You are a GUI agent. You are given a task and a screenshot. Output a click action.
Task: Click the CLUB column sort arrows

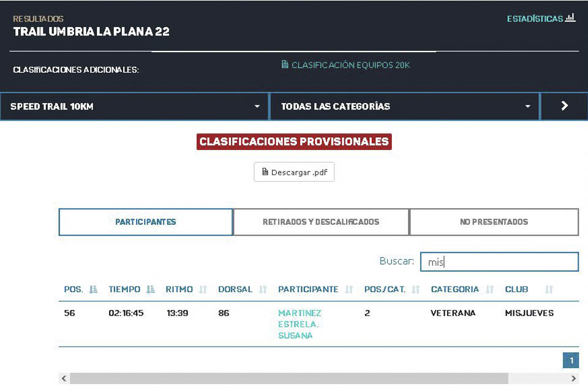[549, 290]
